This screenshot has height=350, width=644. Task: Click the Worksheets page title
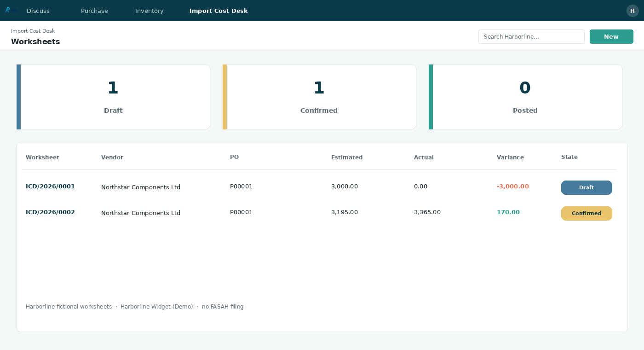pos(35,41)
